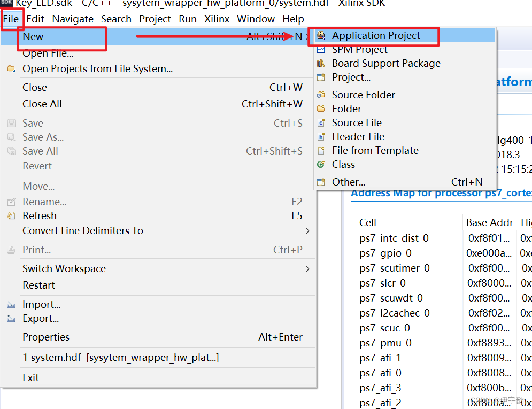Select ps7_slcr_0 cell row
The image size is (532, 409).
tap(382, 283)
